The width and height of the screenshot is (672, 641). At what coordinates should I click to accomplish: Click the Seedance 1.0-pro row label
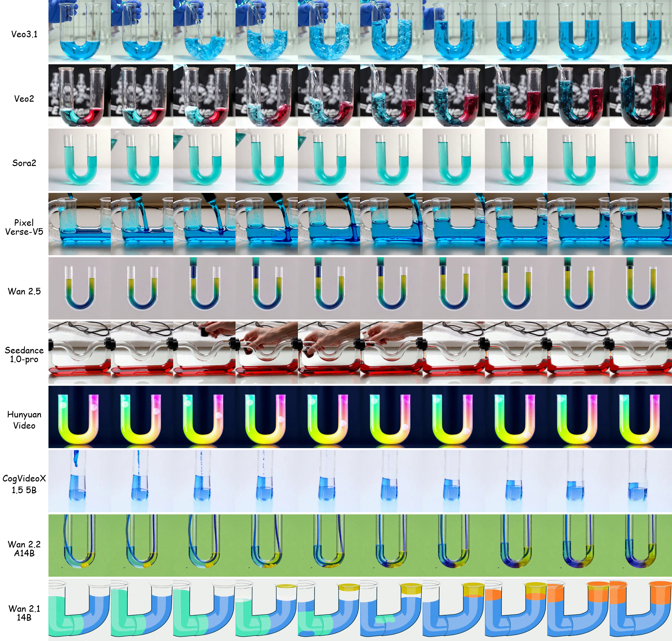tap(24, 355)
